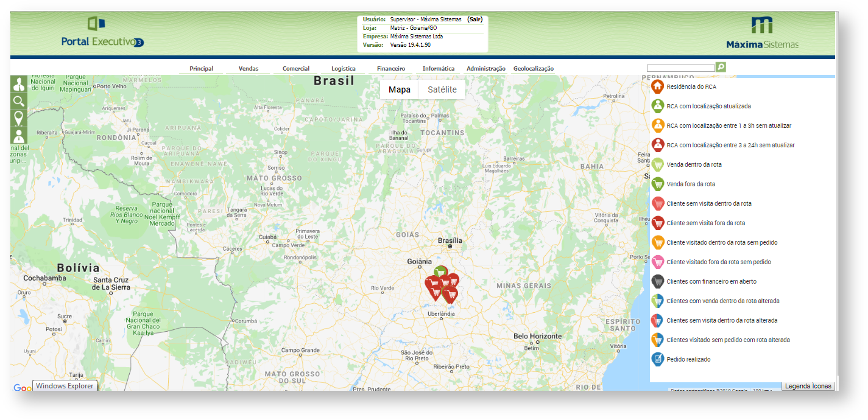Click the Pedido realizado legend icon
The width and height of the screenshot is (868, 420).
pos(657,359)
